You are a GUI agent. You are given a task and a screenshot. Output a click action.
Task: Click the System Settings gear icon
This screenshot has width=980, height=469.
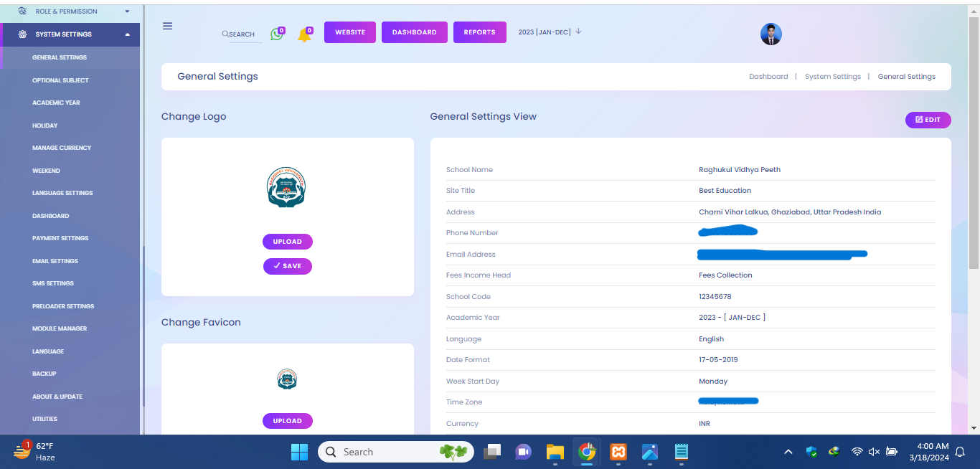(22, 34)
